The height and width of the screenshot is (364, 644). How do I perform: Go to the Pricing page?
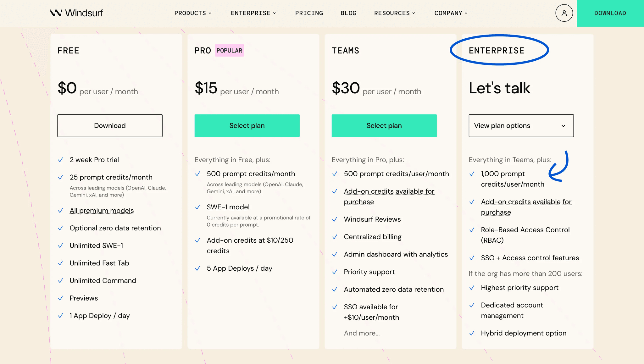coord(309,13)
